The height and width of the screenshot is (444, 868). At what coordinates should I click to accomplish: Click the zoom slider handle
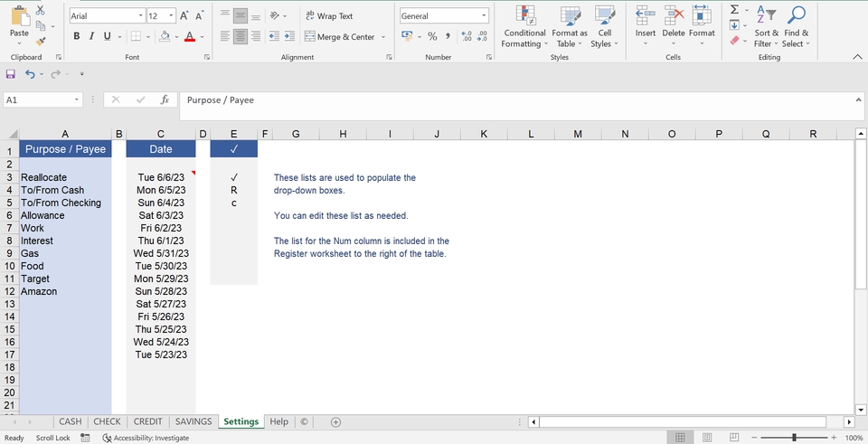point(794,438)
